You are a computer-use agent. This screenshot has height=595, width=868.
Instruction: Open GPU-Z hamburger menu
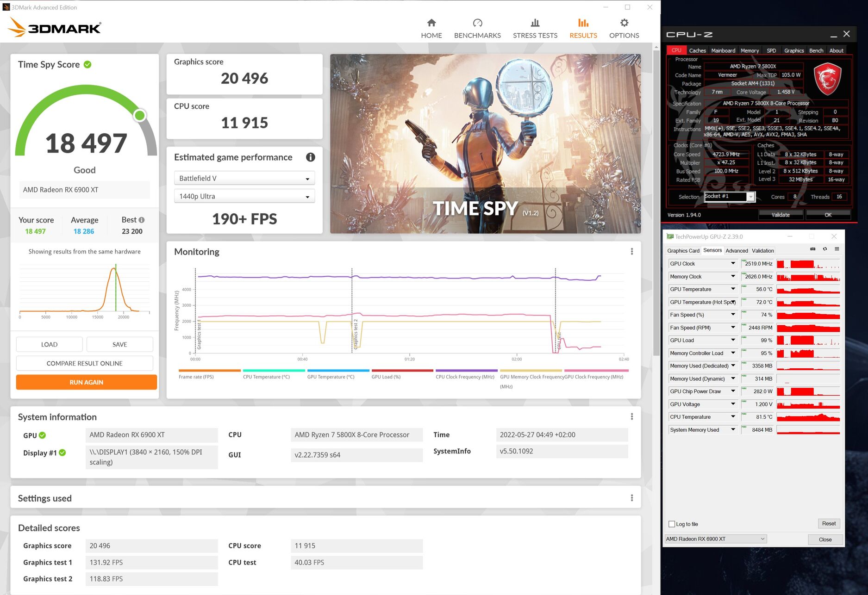(x=837, y=249)
